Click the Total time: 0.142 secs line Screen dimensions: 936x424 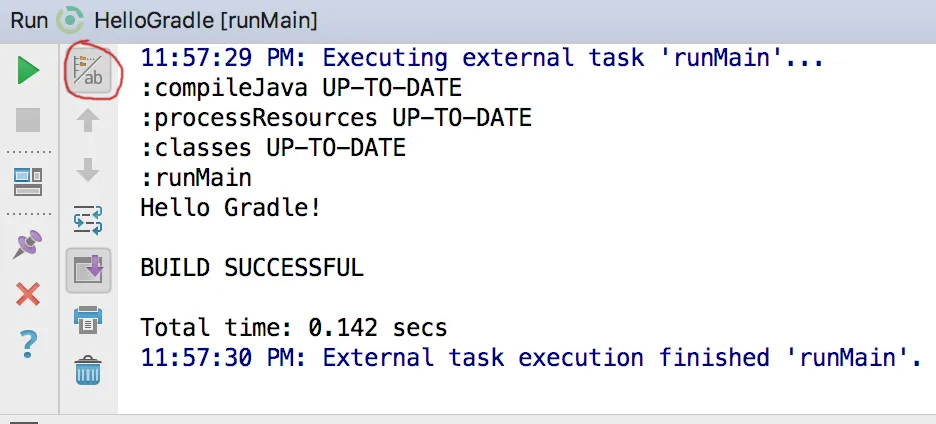(294, 327)
